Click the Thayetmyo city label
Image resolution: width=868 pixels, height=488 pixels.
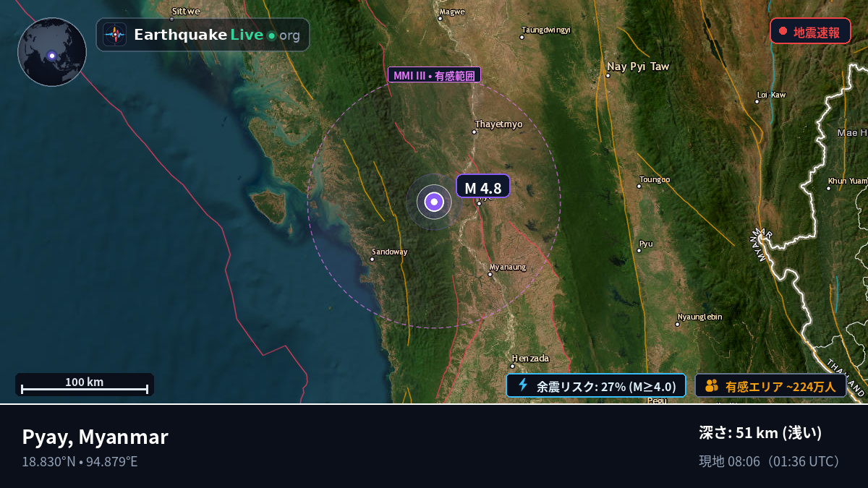(x=499, y=124)
